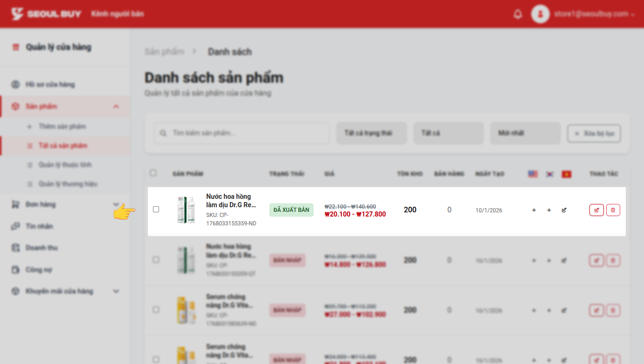
Task: Click the red edit icon for published product
Action: 596,210
